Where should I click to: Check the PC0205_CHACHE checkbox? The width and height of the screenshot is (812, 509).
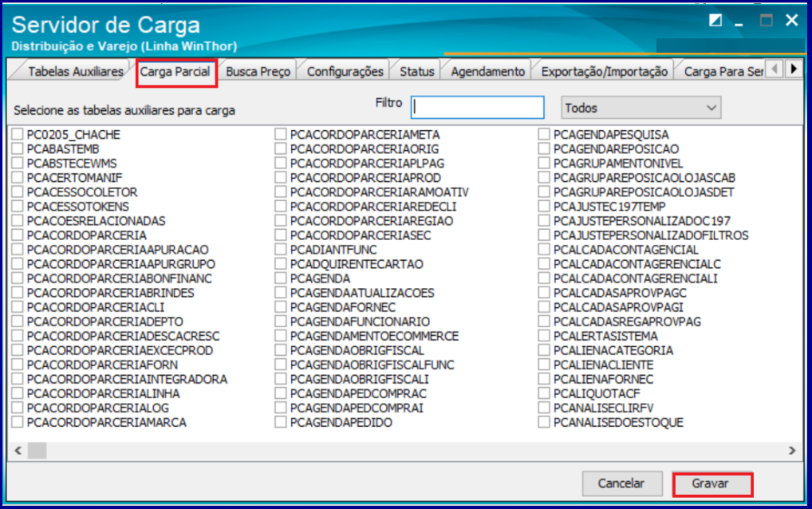18,135
